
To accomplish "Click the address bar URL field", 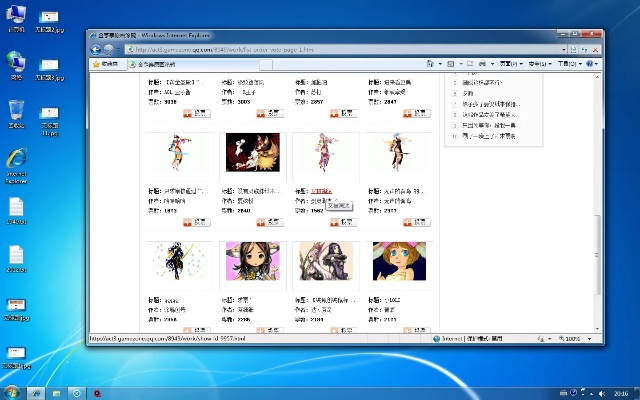I will point(300,49).
